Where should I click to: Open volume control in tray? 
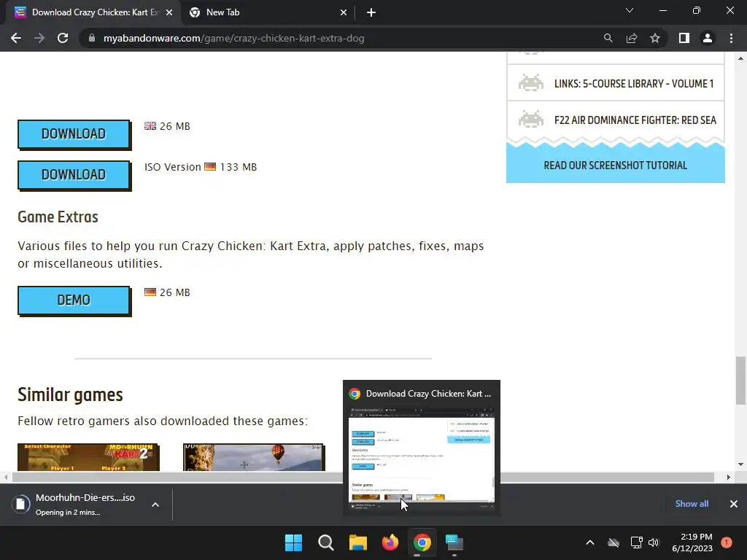tap(653, 542)
